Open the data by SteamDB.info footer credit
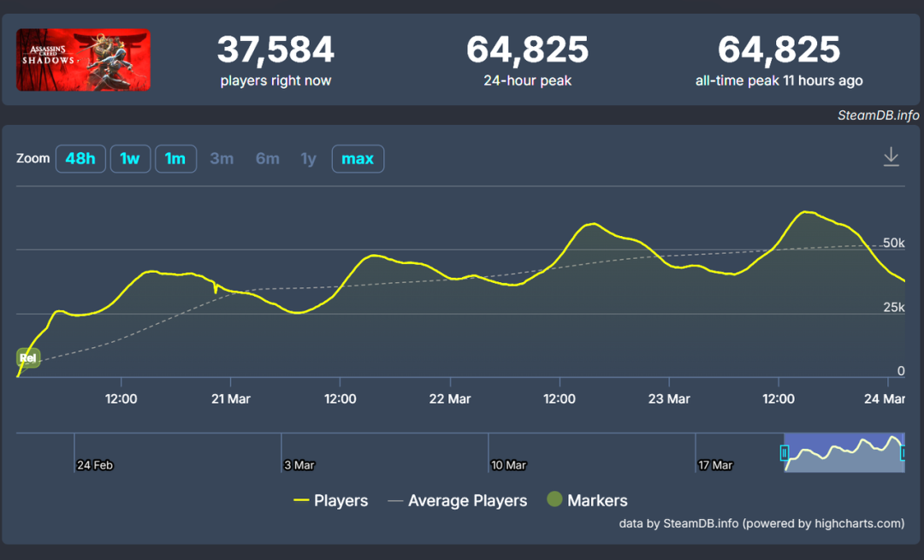The image size is (924, 560). click(x=761, y=523)
